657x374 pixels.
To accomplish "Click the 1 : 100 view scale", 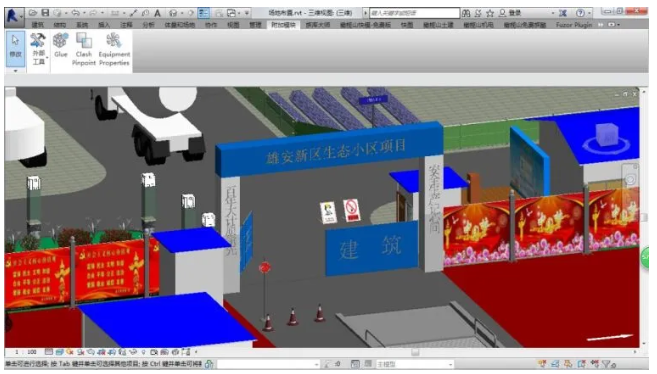I will [26, 352].
